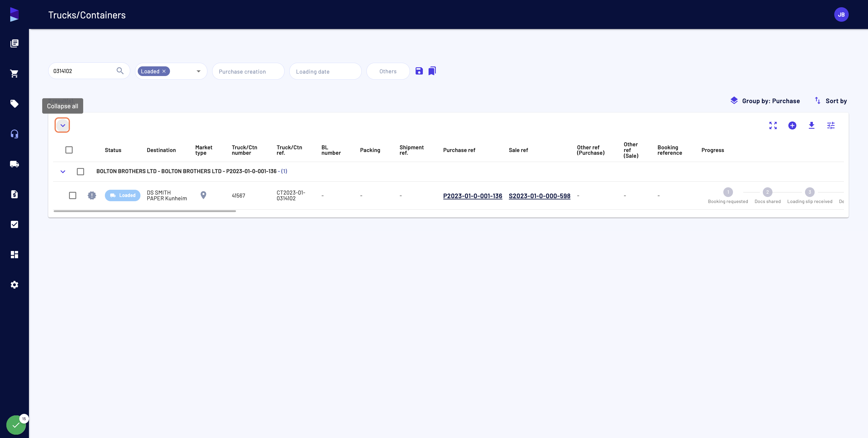Open saved filters bookmarks icon
This screenshot has height=438, width=868.
[432, 71]
